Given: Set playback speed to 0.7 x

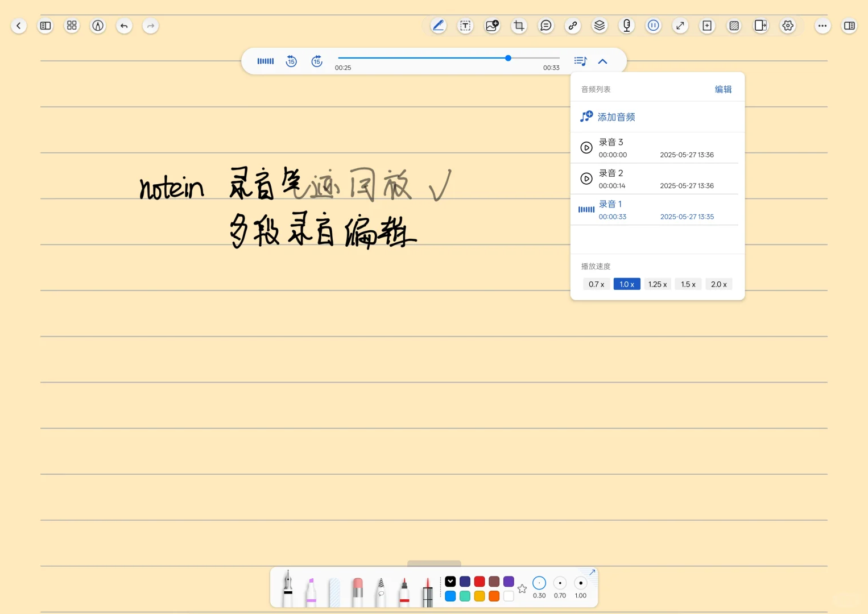Looking at the screenshot, I should tap(597, 284).
